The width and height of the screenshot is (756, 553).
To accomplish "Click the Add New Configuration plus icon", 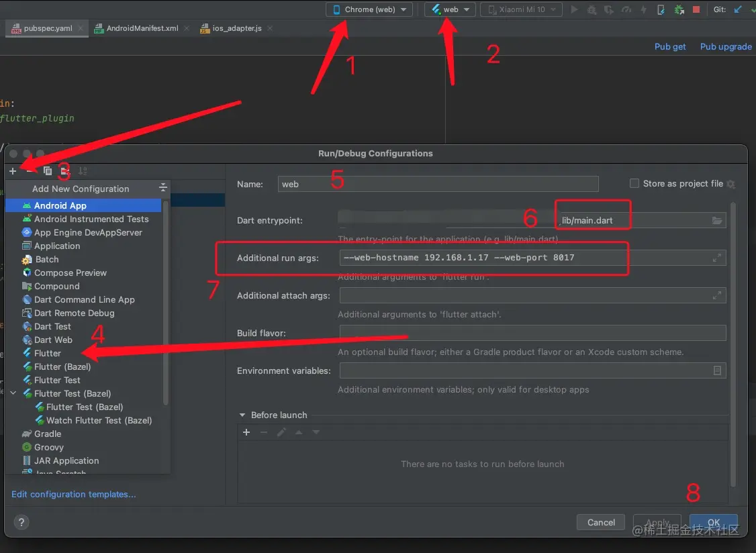I will pos(13,170).
